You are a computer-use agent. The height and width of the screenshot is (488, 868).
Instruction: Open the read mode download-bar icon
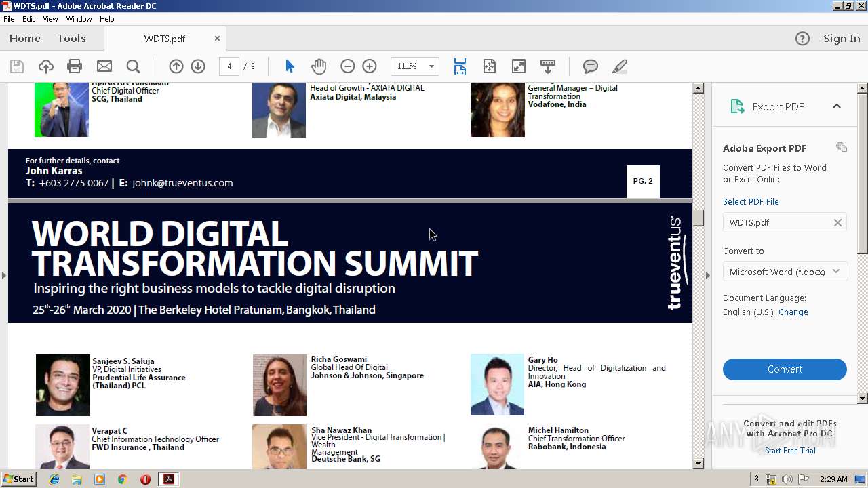pyautogui.click(x=548, y=66)
